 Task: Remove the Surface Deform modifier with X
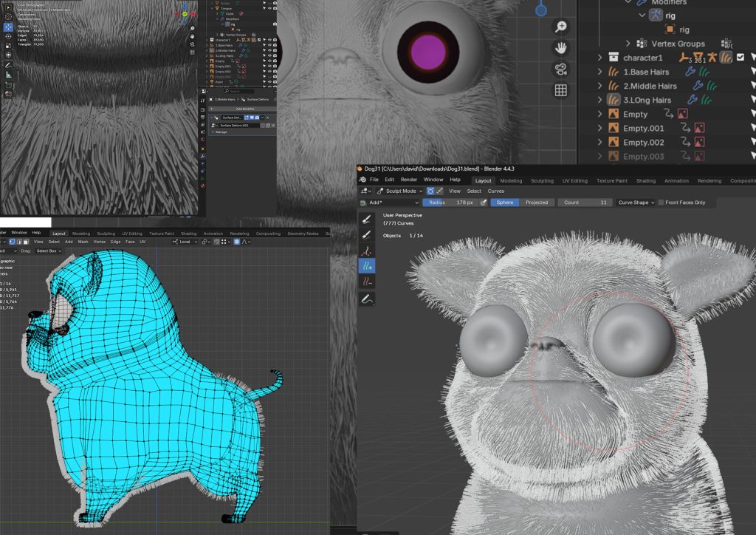tap(267, 117)
